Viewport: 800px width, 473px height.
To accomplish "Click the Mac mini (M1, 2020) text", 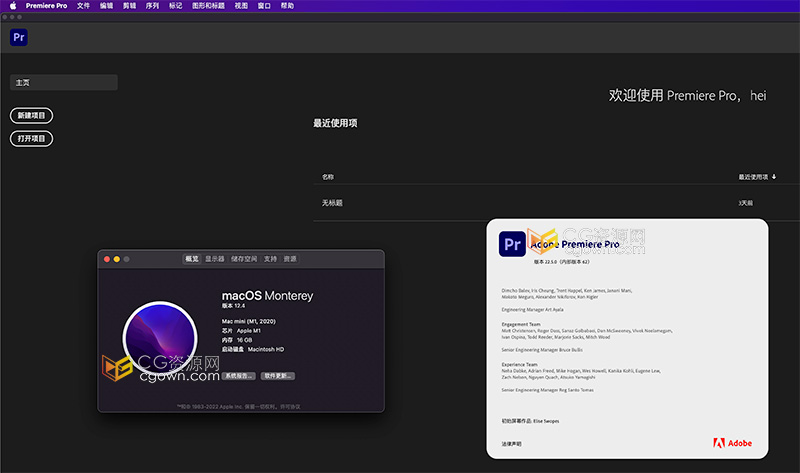I will [x=248, y=321].
